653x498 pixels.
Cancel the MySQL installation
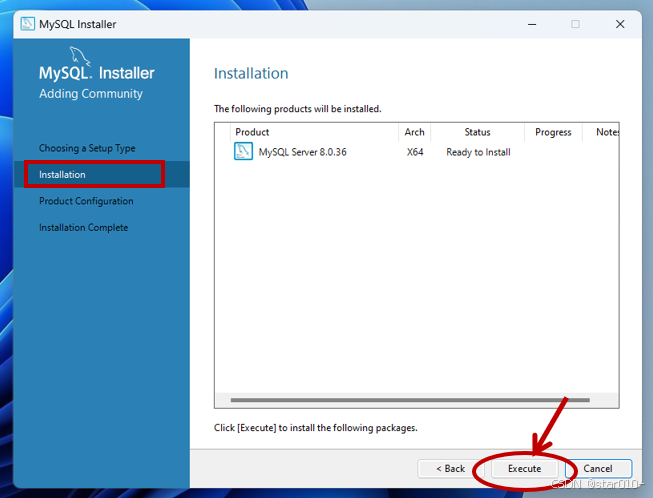(598, 469)
